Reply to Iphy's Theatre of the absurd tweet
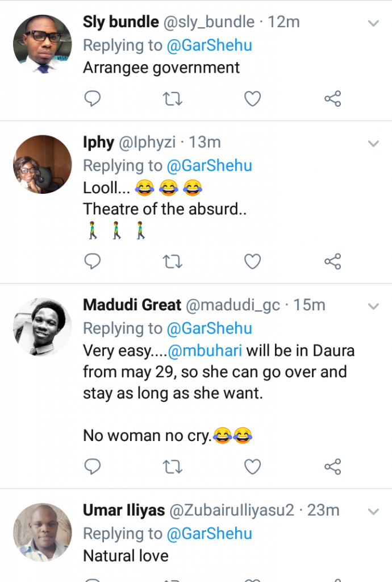 92,261
